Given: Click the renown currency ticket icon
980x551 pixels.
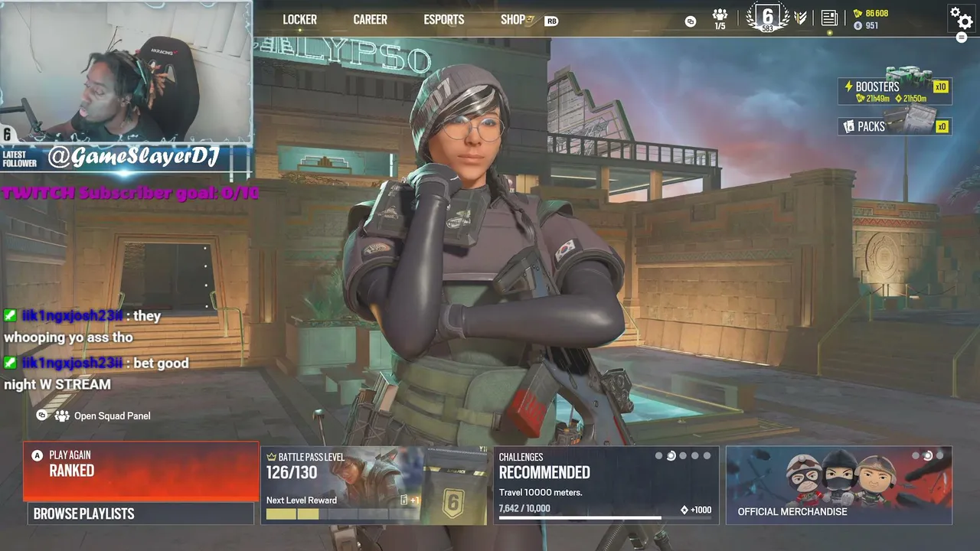Looking at the screenshot, I should pos(857,13).
